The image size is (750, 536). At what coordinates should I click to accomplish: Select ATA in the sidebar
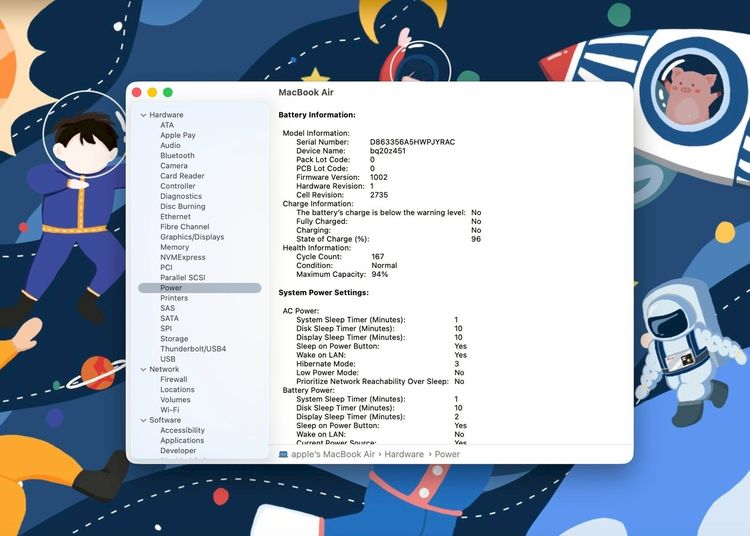tap(167, 125)
